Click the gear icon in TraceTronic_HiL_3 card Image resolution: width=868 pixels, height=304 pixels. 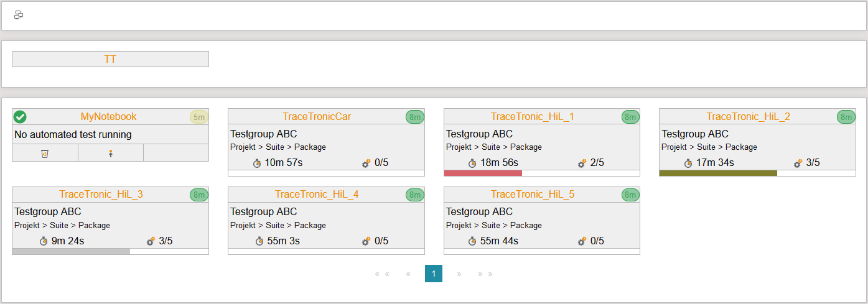pyautogui.click(x=151, y=241)
